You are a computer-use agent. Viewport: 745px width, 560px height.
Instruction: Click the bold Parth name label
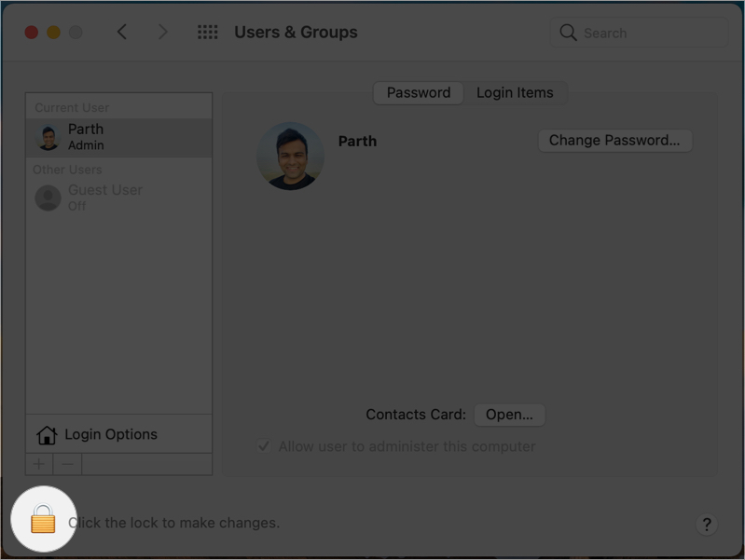[357, 141]
